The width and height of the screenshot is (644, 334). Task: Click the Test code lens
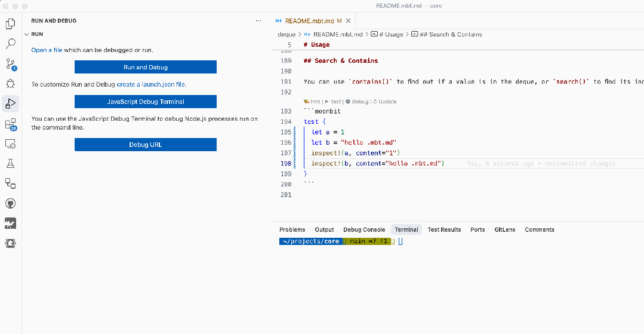coord(333,101)
